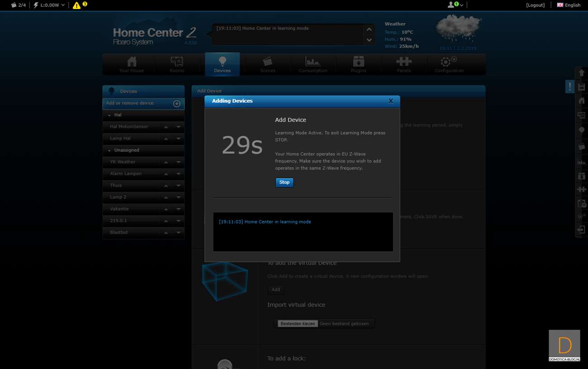Select 219.0.1 in the device list
The height and width of the screenshot is (369, 588).
pyautogui.click(x=119, y=221)
